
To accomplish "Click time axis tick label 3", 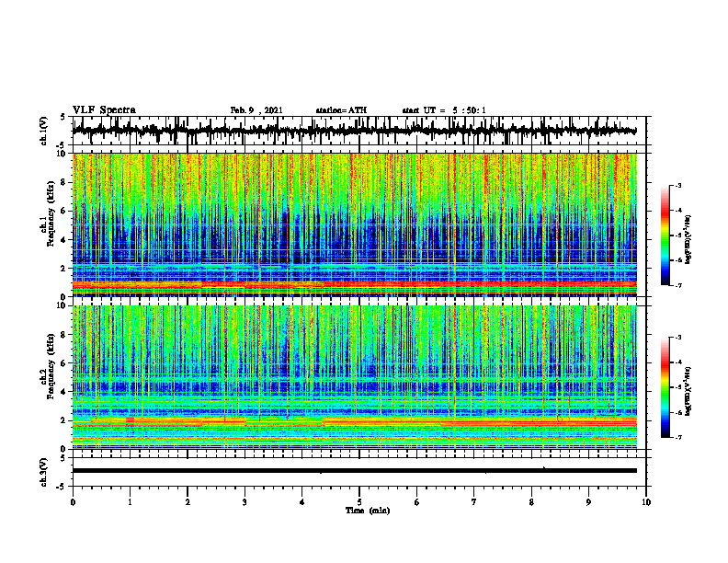I will [x=245, y=502].
